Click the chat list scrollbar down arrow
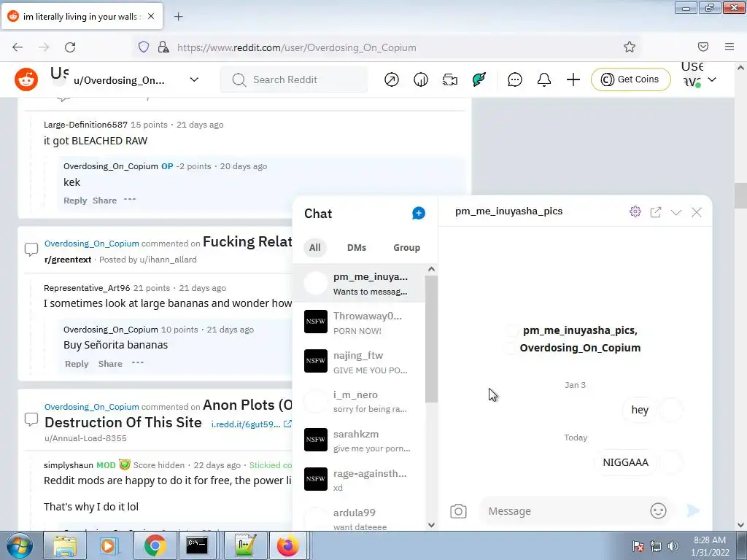 tap(431, 525)
